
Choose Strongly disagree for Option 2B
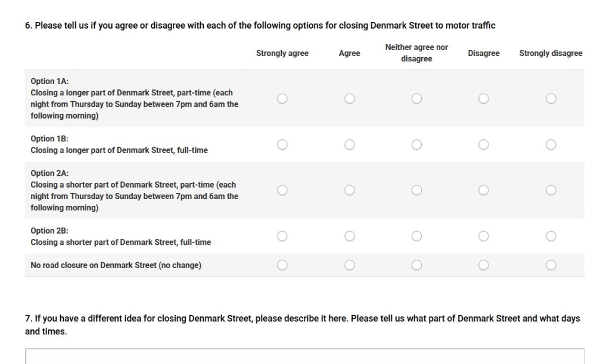click(551, 236)
